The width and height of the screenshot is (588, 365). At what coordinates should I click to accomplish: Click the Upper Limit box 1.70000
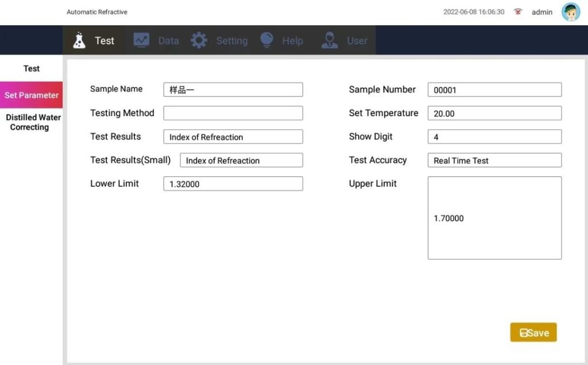(x=494, y=218)
